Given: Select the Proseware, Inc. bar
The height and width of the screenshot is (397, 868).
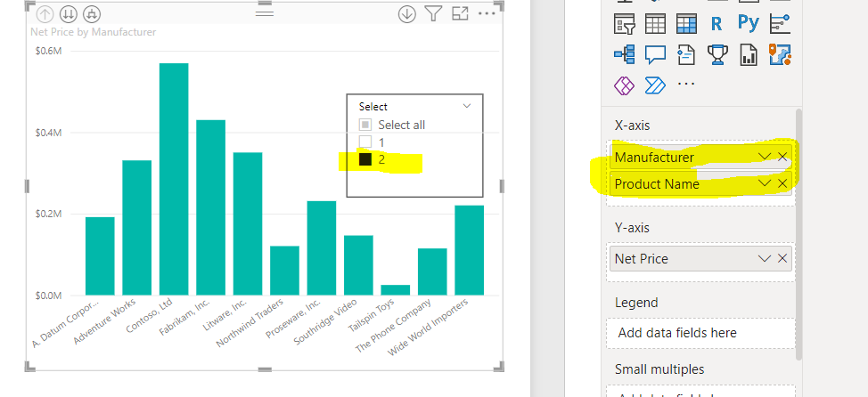Looking at the screenshot, I should (x=322, y=248).
